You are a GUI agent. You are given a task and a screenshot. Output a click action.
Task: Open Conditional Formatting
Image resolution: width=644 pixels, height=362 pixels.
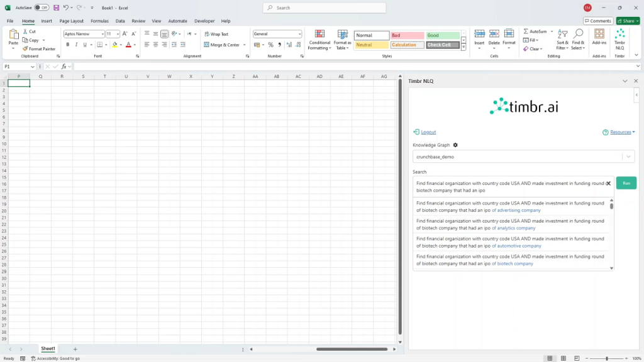(319, 40)
